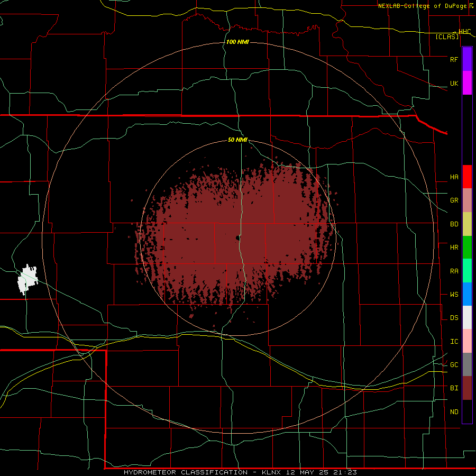This screenshot has width=476, height=476.
Task: Click the HA legend label
Action: click(x=454, y=177)
